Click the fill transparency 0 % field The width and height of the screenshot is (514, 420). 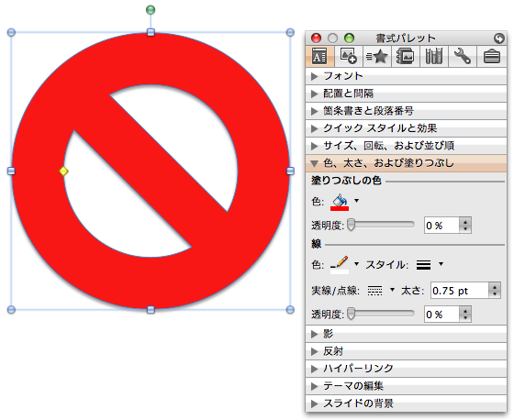tap(441, 225)
